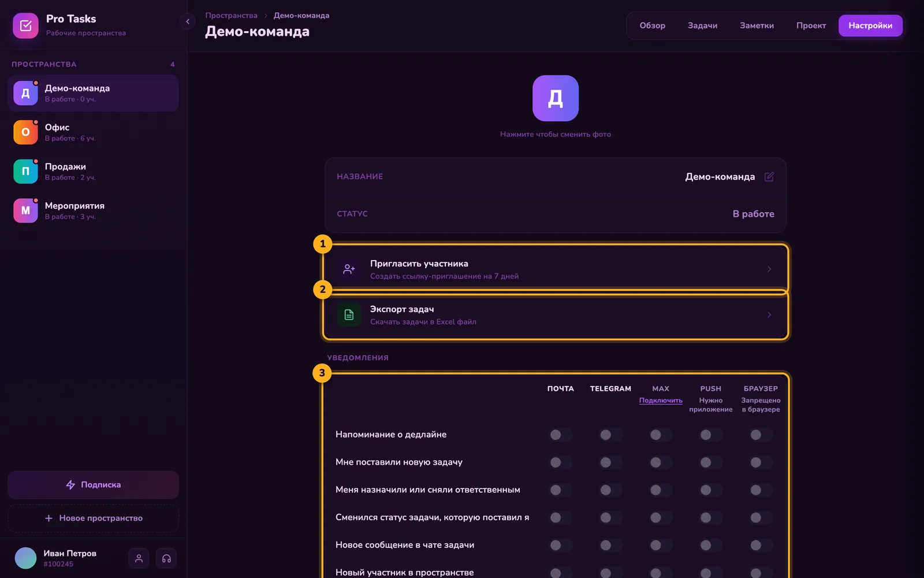924x578 pixels.
Task: Click the Pro Tasks logo icon
Action: pos(25,25)
